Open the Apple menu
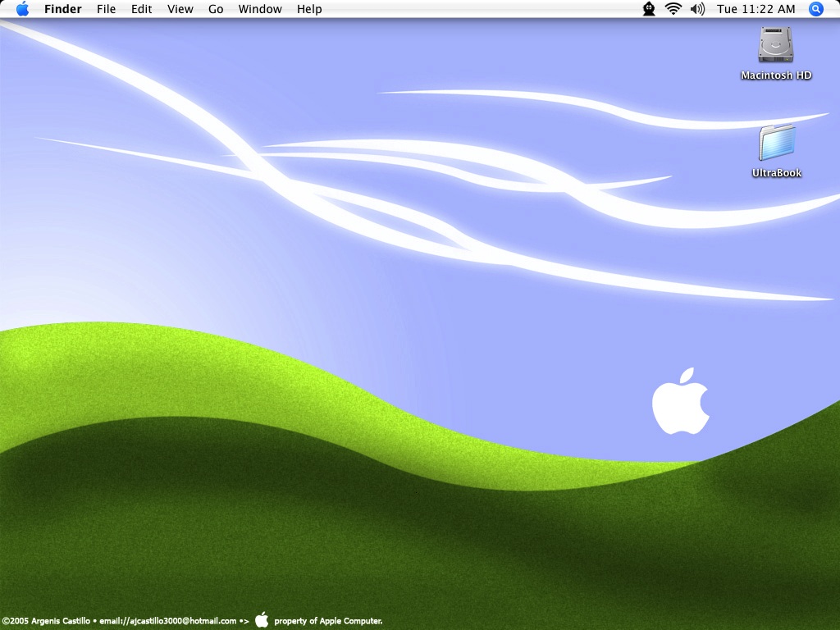The width and height of the screenshot is (840, 630). (22, 8)
